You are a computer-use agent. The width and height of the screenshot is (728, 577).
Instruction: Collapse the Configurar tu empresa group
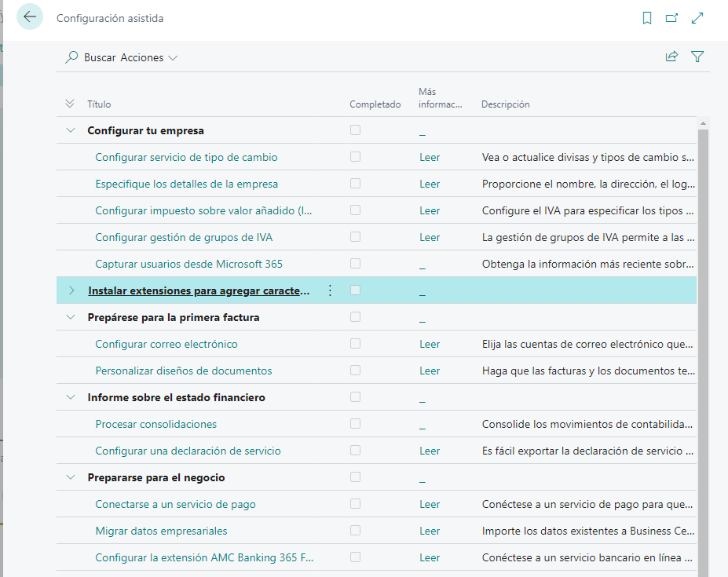[x=71, y=130]
